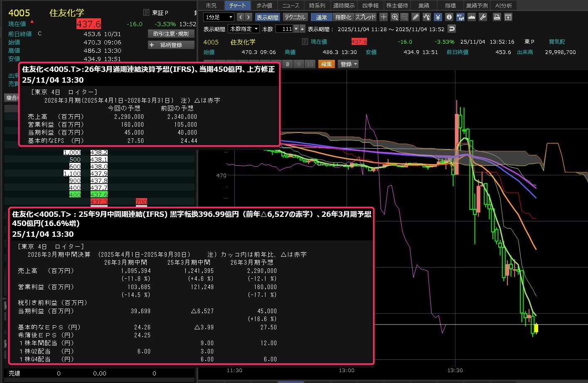Click the crosshair cursor icon
Screen dimensions: 588x383
(x=384, y=17)
